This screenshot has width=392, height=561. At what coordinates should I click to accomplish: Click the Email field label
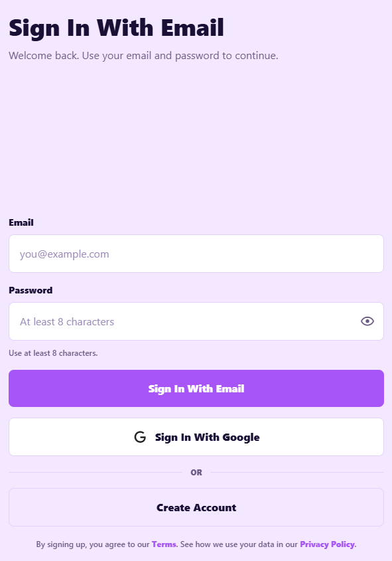click(x=21, y=222)
